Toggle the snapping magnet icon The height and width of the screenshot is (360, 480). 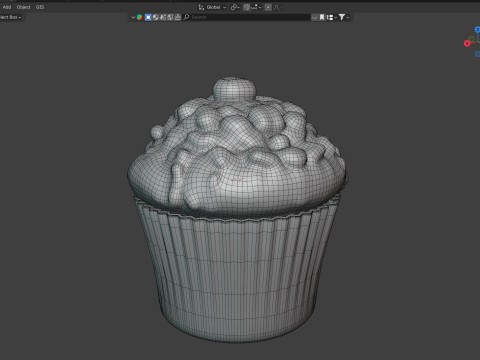(x=247, y=7)
